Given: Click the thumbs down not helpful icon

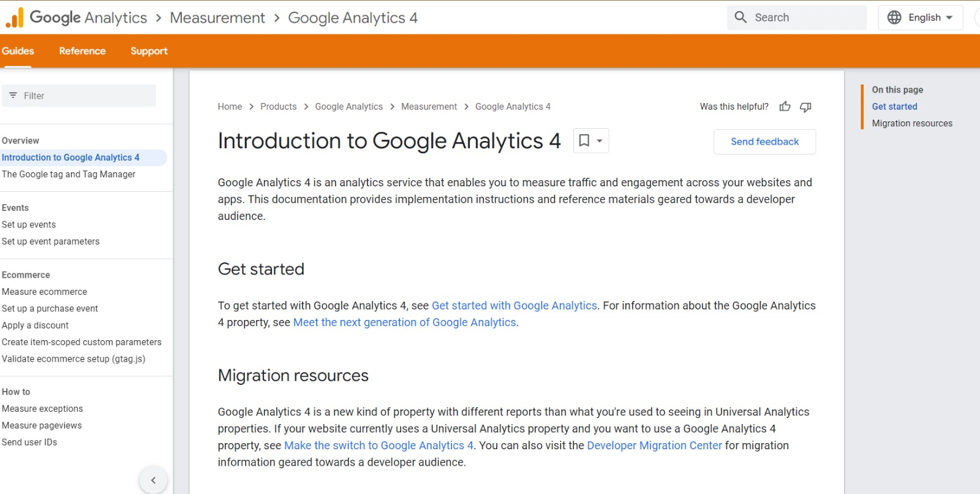Looking at the screenshot, I should click(805, 107).
